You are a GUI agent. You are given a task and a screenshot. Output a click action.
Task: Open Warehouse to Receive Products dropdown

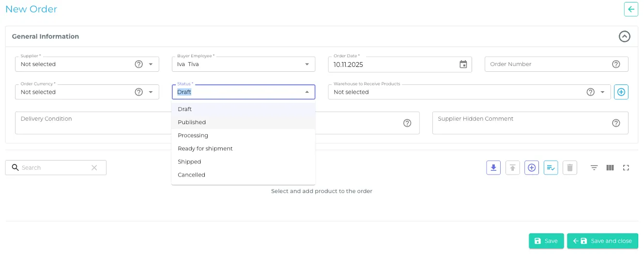point(603,92)
